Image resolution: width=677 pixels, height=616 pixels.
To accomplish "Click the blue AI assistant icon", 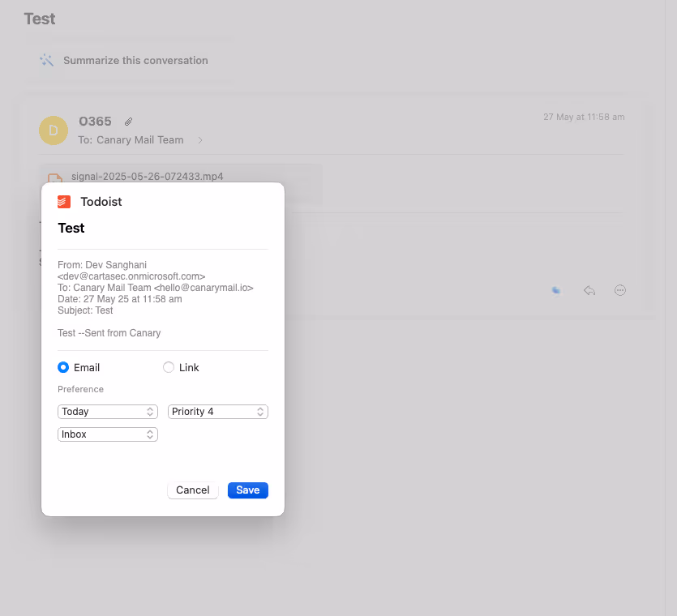I will pos(556,290).
